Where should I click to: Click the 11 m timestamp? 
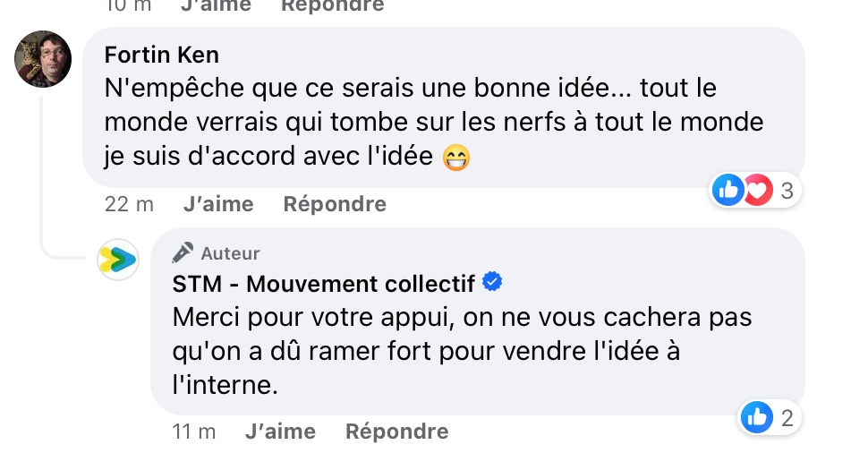194,432
